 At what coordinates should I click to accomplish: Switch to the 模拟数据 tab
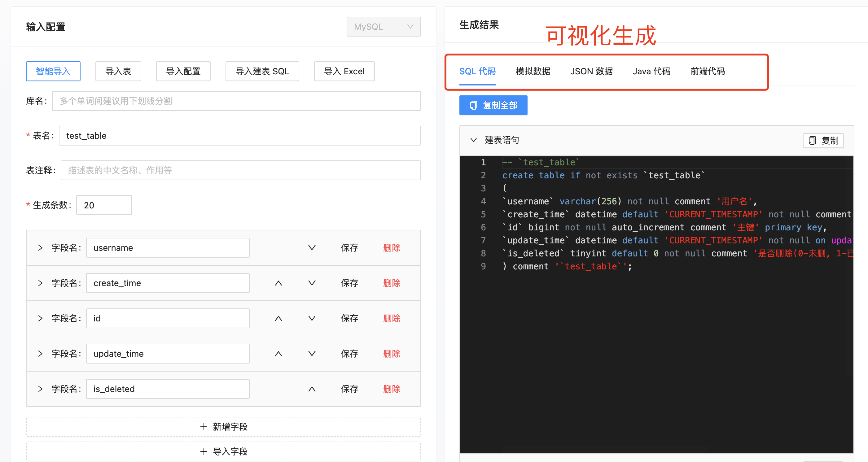click(533, 72)
